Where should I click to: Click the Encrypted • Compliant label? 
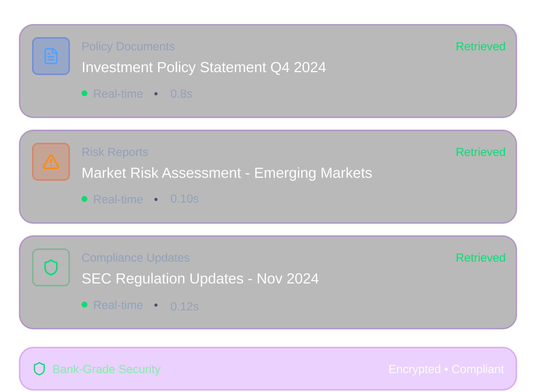446,369
